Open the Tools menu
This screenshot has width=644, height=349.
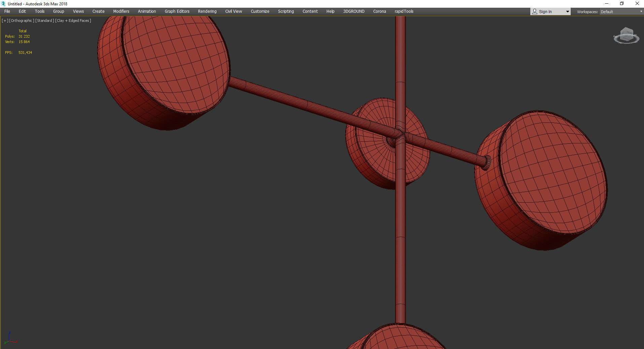click(40, 11)
